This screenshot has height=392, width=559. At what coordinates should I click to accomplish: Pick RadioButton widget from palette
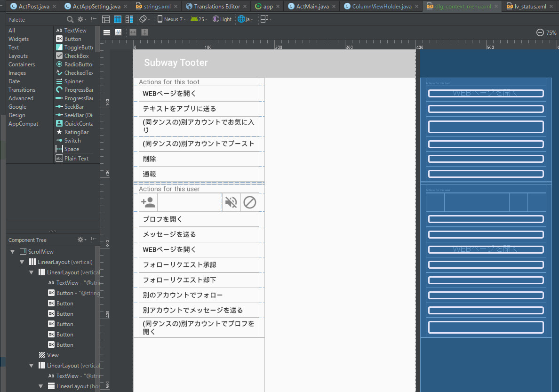(74, 64)
